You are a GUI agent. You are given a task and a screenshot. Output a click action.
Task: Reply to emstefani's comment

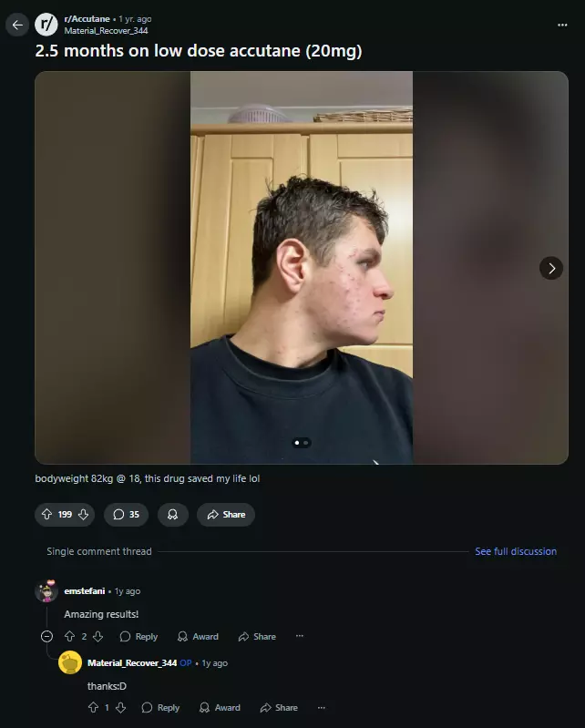pos(139,637)
